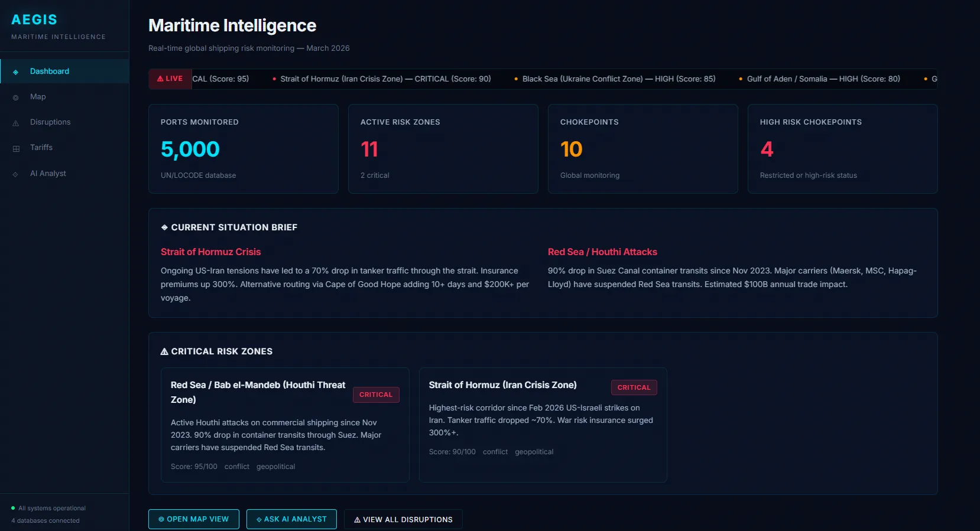Click '4 databases connected' status text
Screen dimensions: 980x531
coord(45,521)
